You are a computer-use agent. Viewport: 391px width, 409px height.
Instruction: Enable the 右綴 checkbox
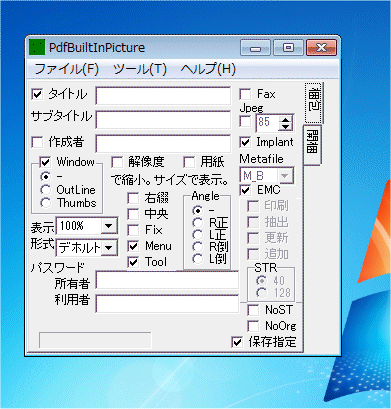[133, 198]
